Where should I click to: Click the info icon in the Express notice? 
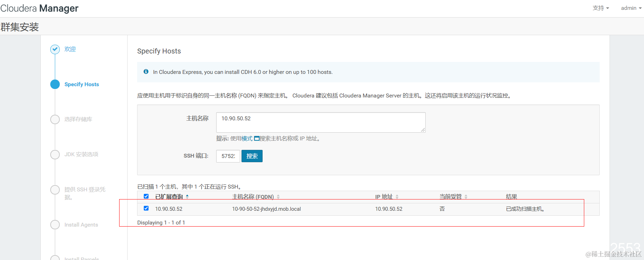pyautogui.click(x=146, y=72)
